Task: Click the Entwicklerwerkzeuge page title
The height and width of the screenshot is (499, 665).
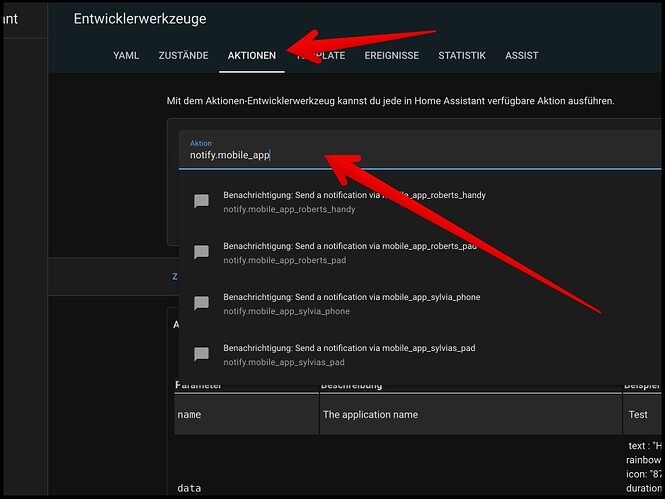Action: (140, 19)
